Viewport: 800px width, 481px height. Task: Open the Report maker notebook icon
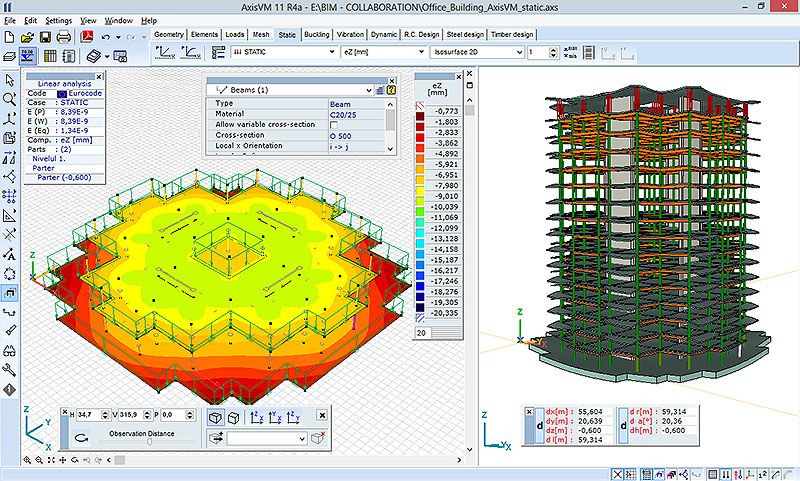pyautogui.click(x=69, y=56)
